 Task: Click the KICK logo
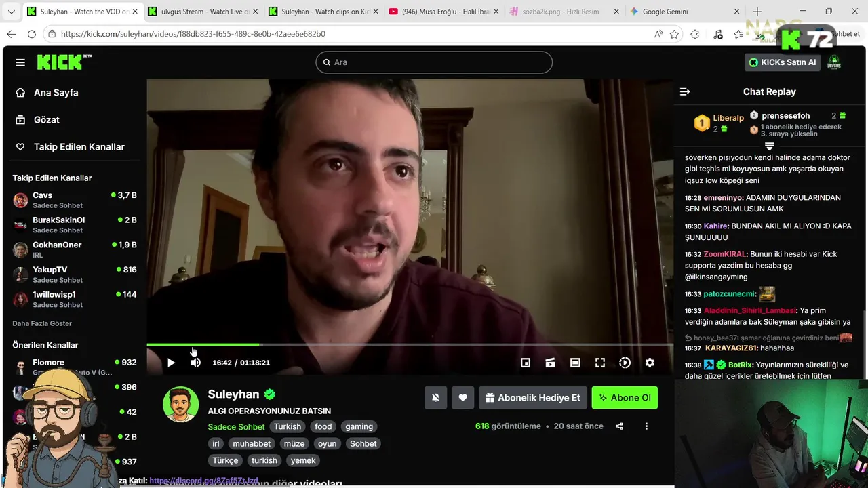click(64, 62)
